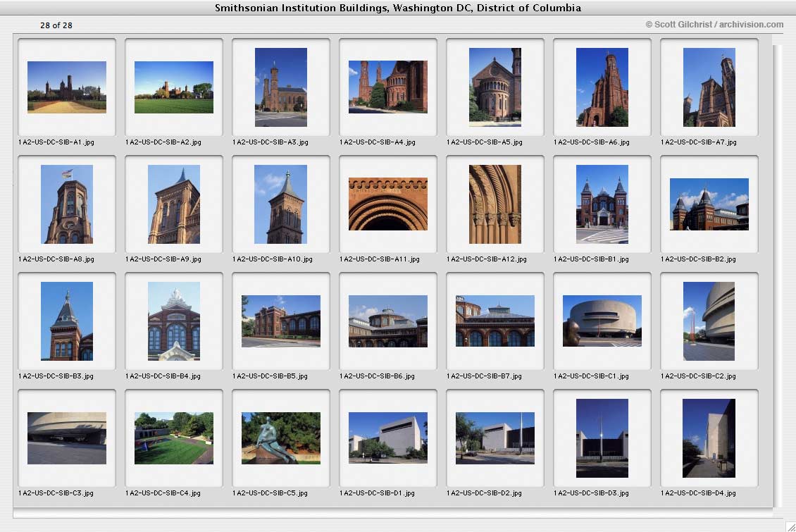Image resolution: width=796 pixels, height=532 pixels.
Task: Click filename label 1A2-US-DC-SIB-B2.jpg
Action: [x=699, y=259]
